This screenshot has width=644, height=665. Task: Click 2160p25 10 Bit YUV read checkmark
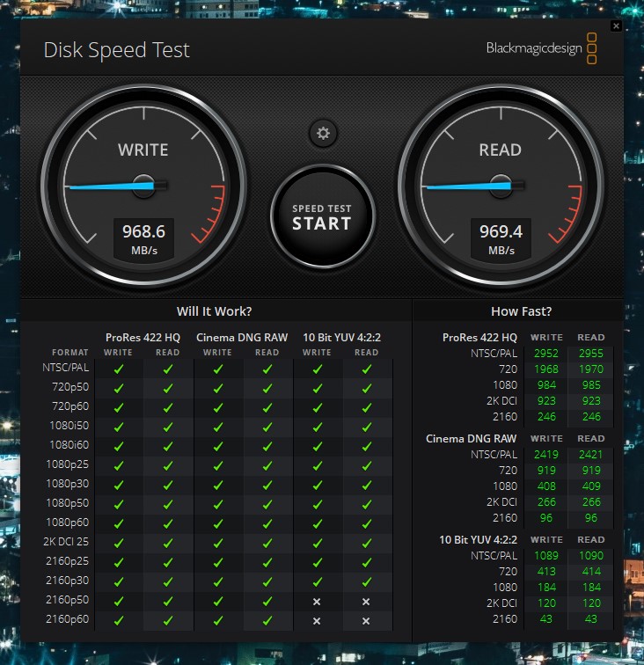click(x=367, y=562)
